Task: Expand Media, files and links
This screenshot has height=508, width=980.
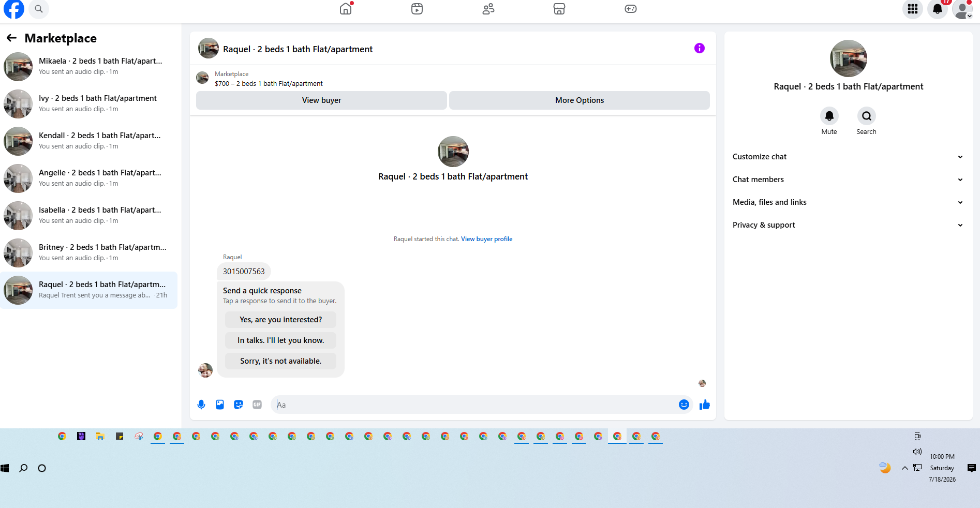Action: coord(849,202)
